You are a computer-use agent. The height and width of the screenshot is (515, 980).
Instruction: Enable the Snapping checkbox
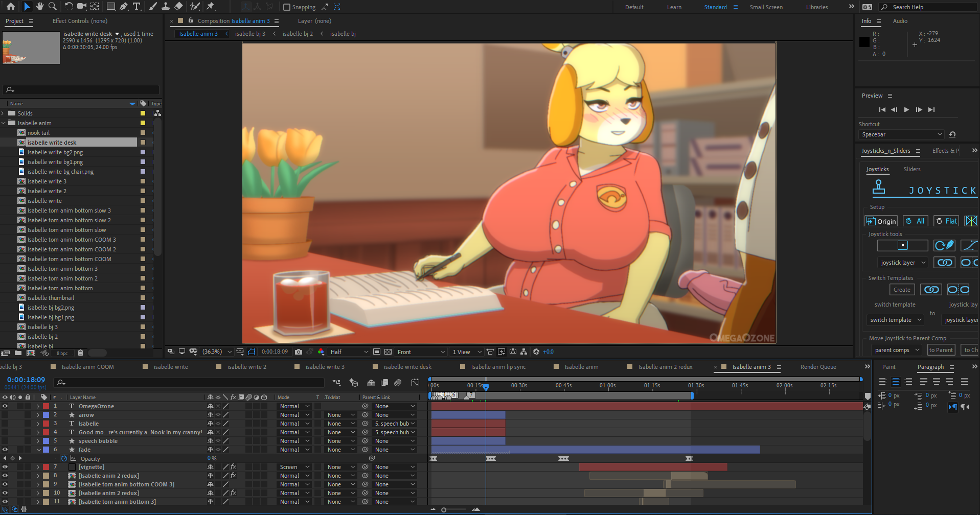click(x=287, y=7)
